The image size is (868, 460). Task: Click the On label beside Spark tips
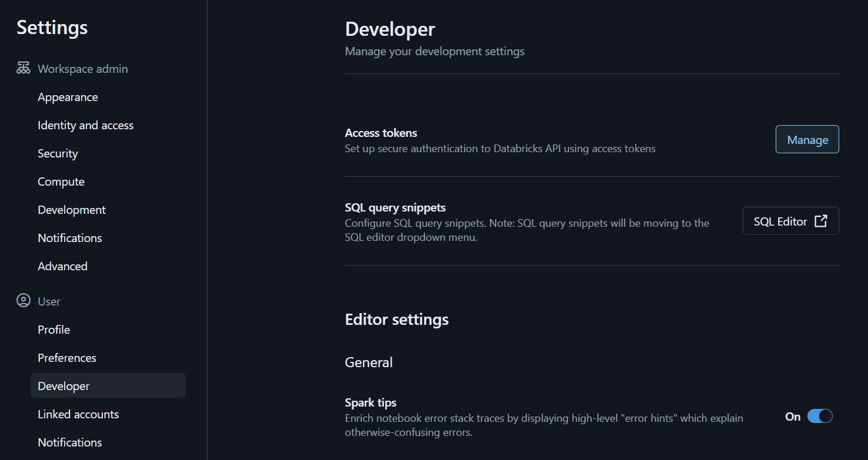793,417
